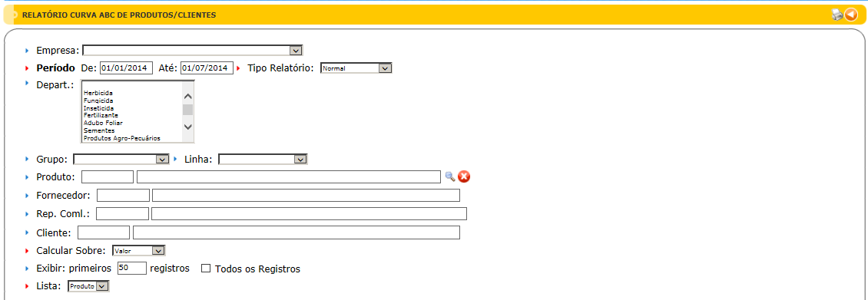Open Lista dropdown showing Produto

(x=88, y=286)
